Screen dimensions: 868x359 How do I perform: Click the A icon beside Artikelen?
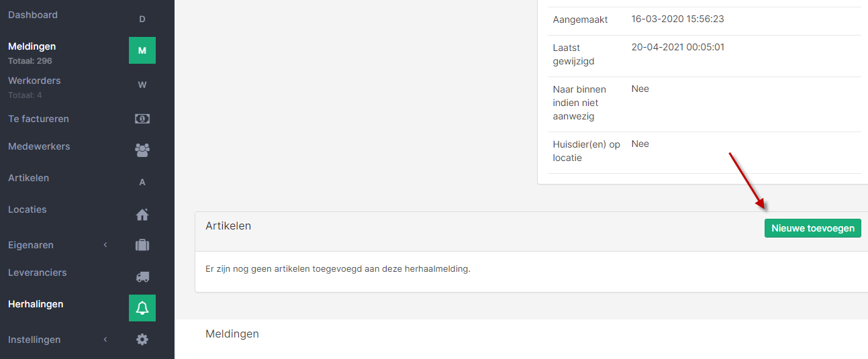[x=142, y=182]
